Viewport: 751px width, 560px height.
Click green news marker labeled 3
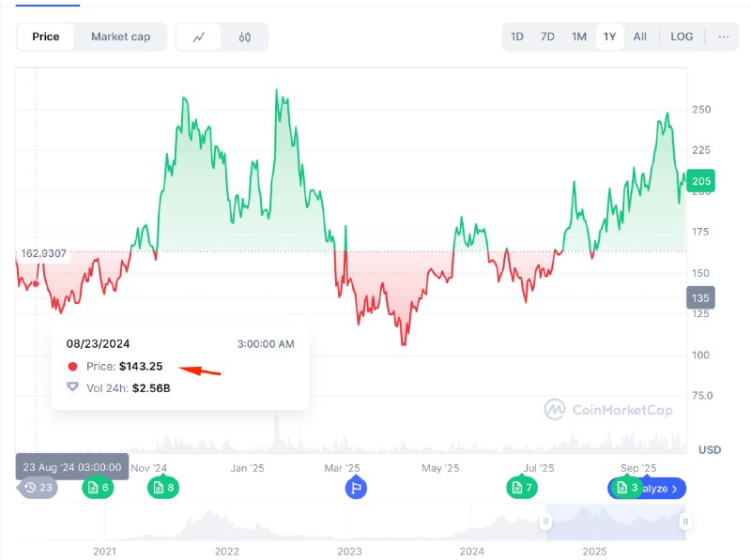626,488
